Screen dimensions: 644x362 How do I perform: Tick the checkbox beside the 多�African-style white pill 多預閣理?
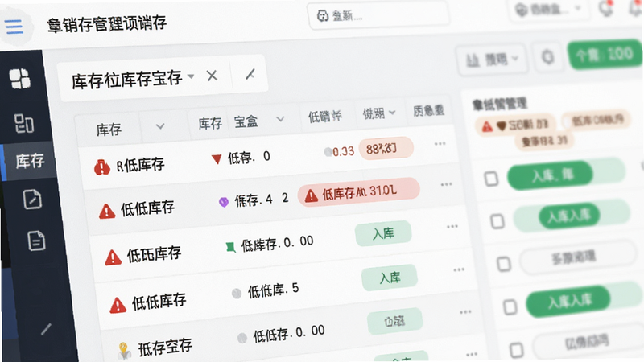[x=504, y=264]
